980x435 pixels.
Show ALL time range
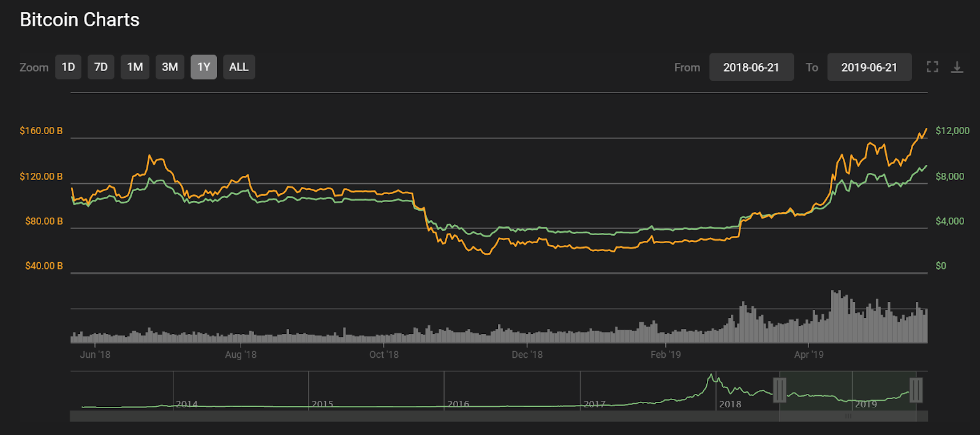tap(239, 67)
